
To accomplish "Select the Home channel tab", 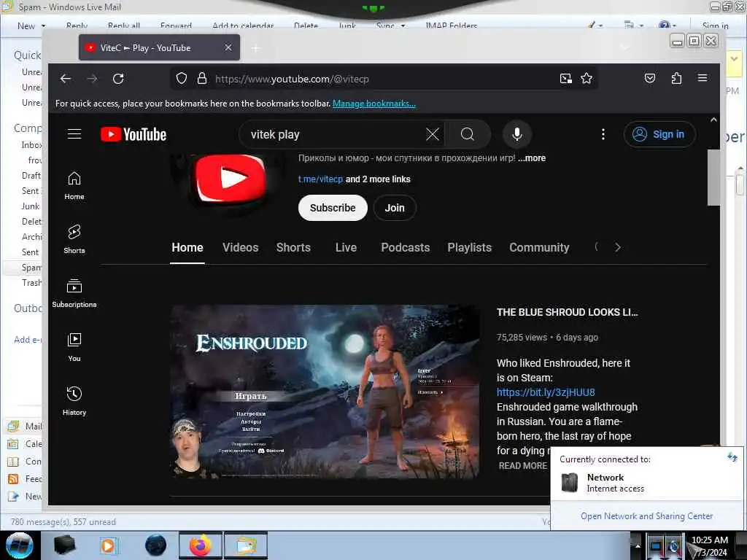I will 187,248.
